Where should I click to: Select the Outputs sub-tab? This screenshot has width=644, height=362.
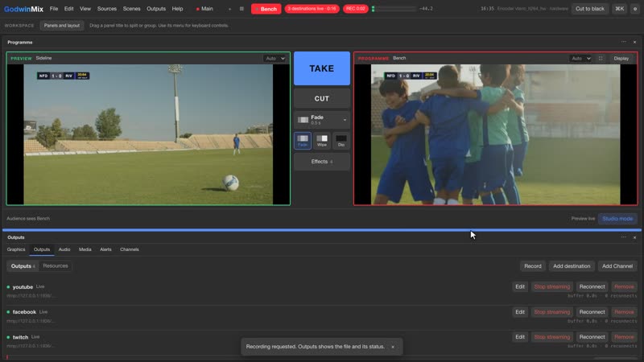coord(23,266)
